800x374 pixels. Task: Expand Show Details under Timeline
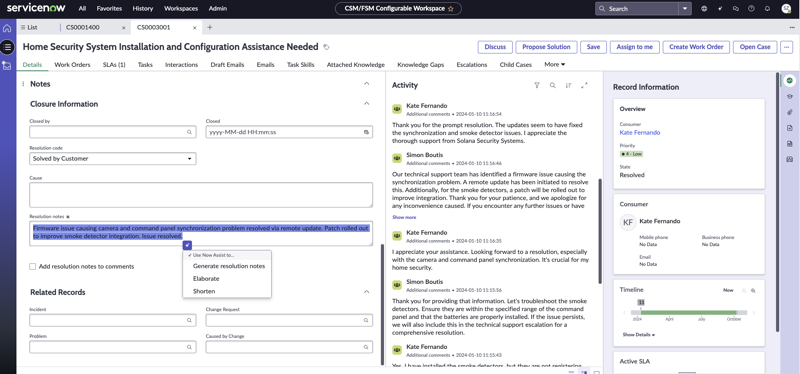(639, 335)
